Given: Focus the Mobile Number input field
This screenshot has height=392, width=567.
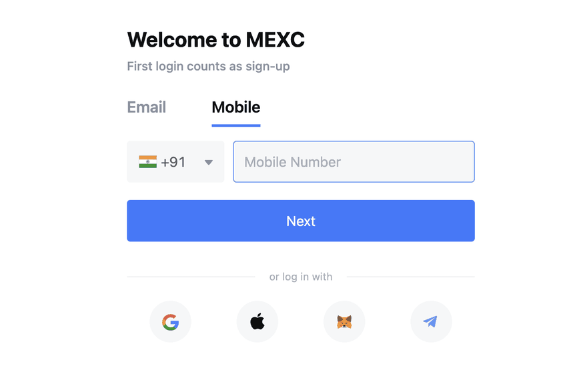Looking at the screenshot, I should (x=354, y=161).
